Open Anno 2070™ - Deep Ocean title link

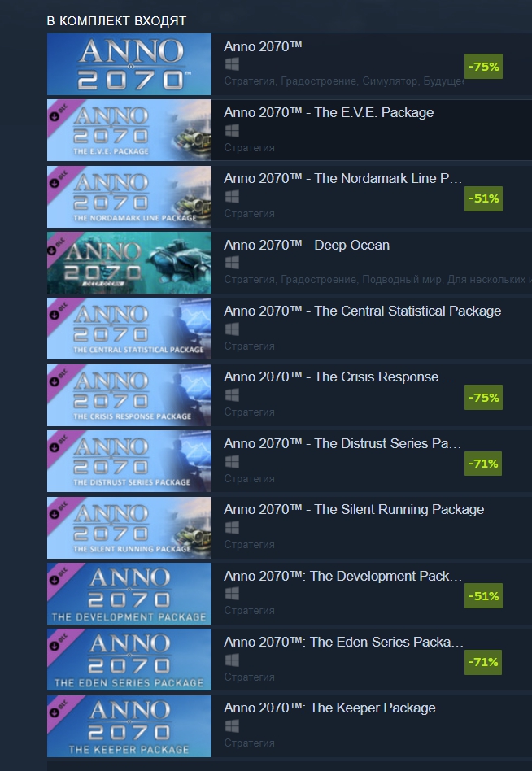(x=307, y=245)
